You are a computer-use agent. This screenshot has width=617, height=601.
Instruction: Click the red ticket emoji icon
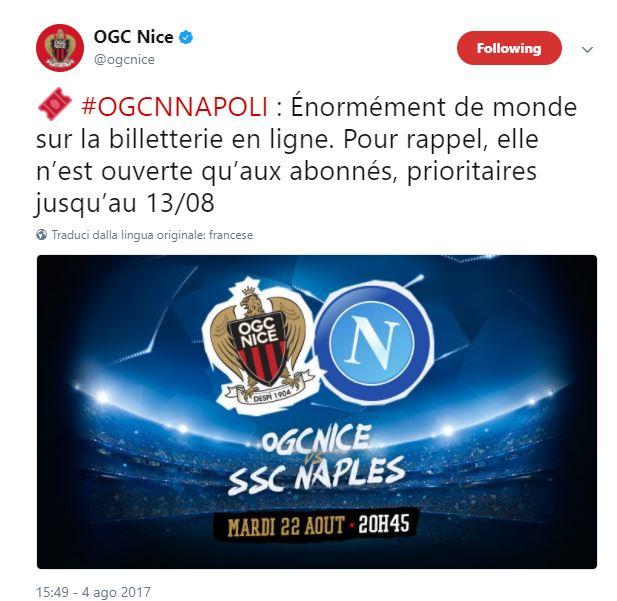(54, 104)
